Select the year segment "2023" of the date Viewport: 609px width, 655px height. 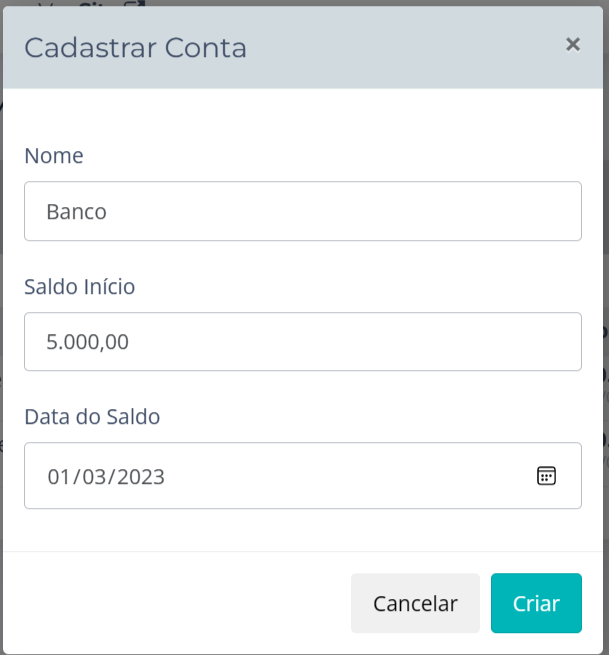tap(140, 477)
